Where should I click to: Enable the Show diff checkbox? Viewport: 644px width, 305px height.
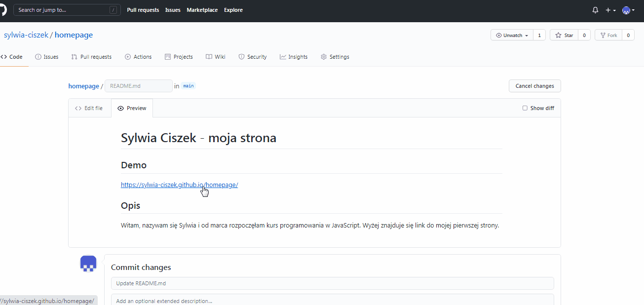point(525,108)
